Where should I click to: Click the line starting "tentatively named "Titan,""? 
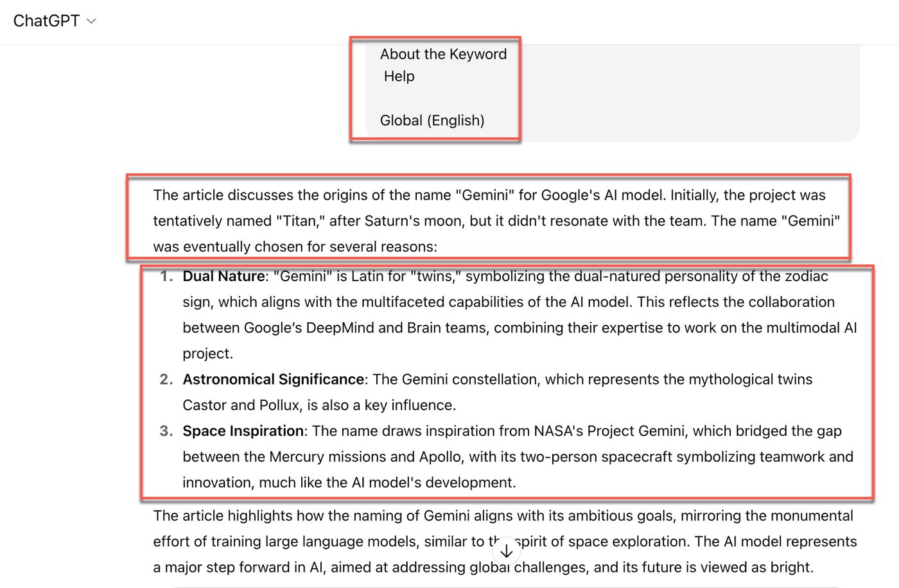click(x=496, y=221)
